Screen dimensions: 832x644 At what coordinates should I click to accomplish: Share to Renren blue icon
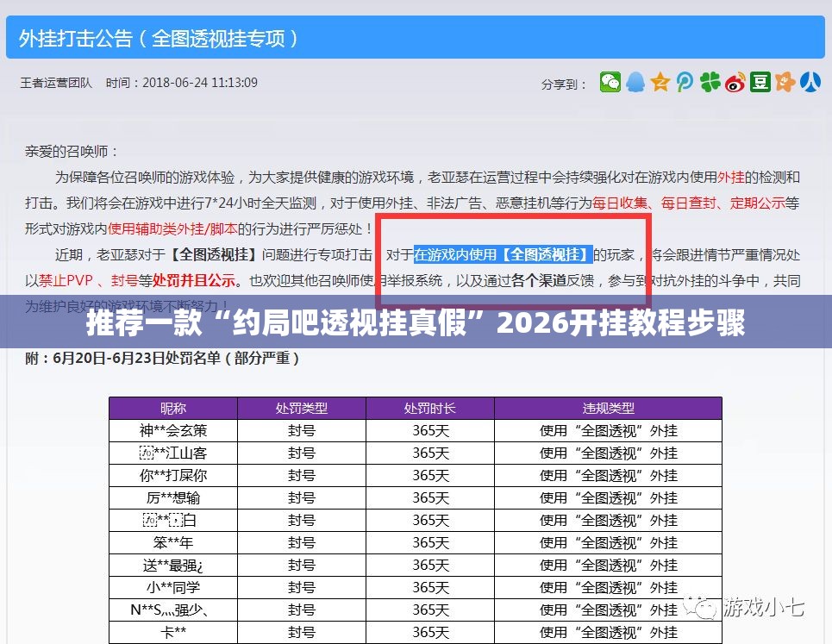point(810,82)
